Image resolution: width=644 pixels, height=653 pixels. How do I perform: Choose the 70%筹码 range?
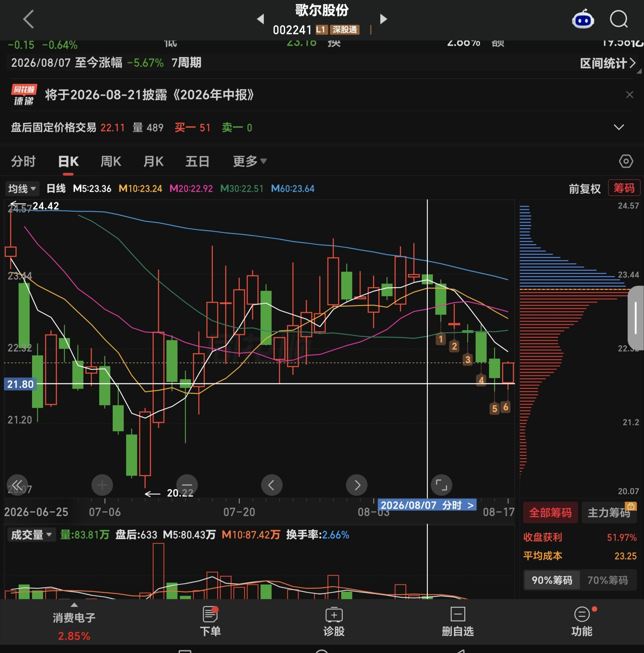[608, 580]
